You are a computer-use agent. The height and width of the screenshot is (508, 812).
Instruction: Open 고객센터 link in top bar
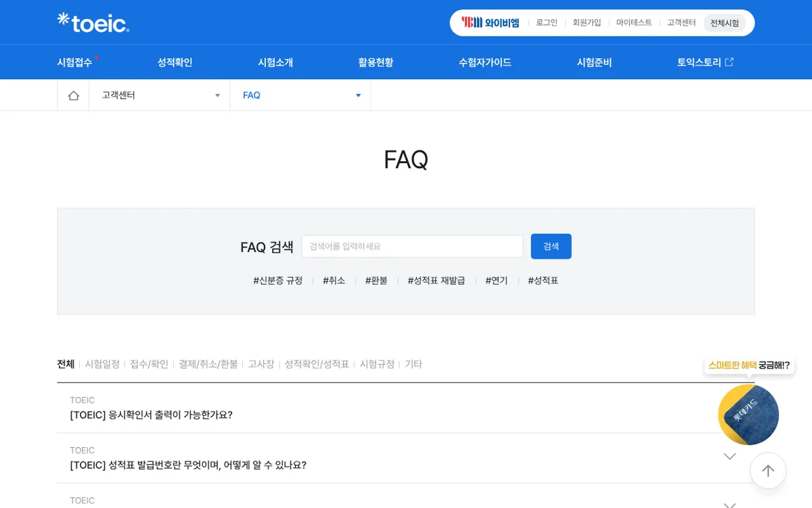[681, 22]
